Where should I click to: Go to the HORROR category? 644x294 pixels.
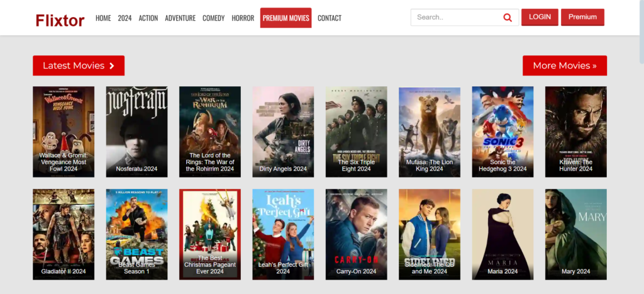(243, 18)
